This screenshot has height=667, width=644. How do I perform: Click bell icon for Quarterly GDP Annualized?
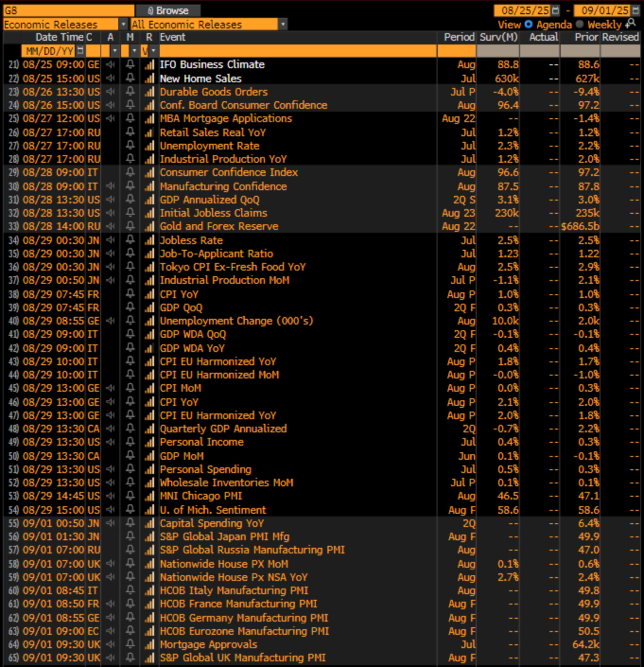coord(130,429)
